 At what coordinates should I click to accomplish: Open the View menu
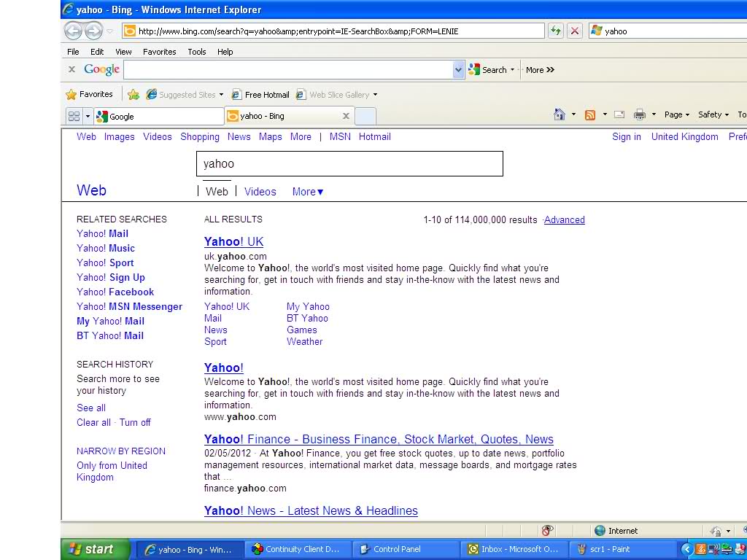click(x=123, y=52)
